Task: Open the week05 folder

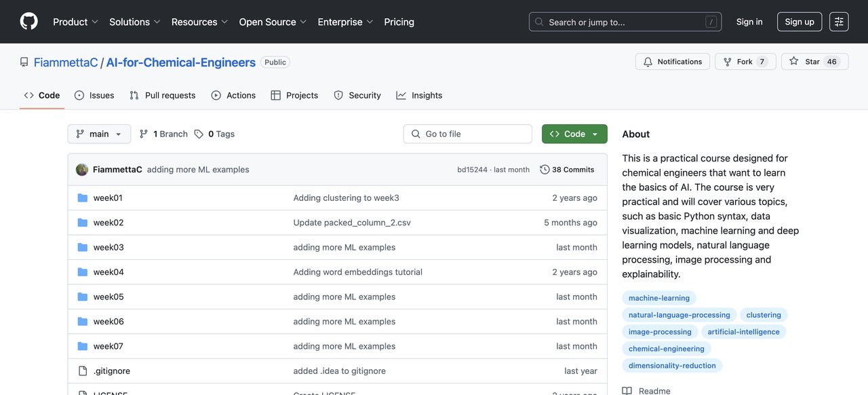Action: click(x=108, y=297)
